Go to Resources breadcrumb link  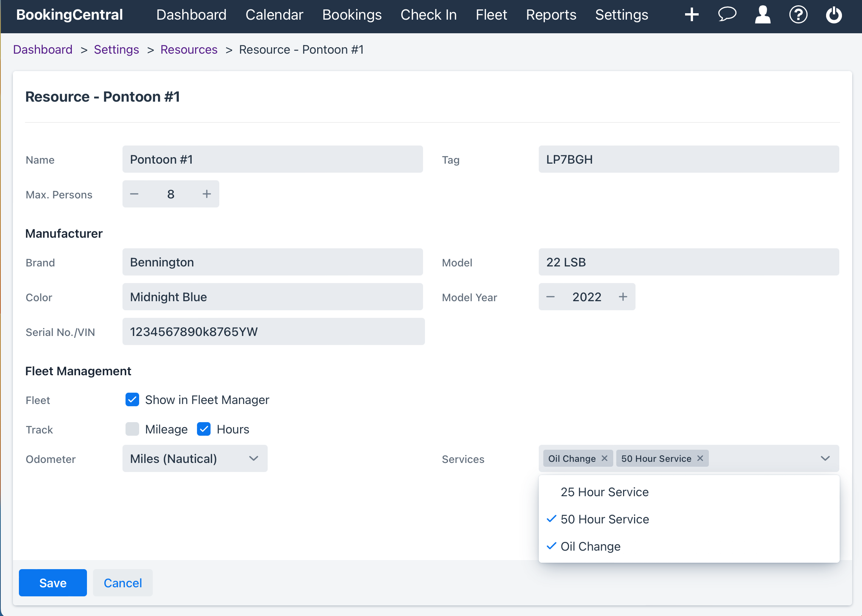(x=189, y=50)
